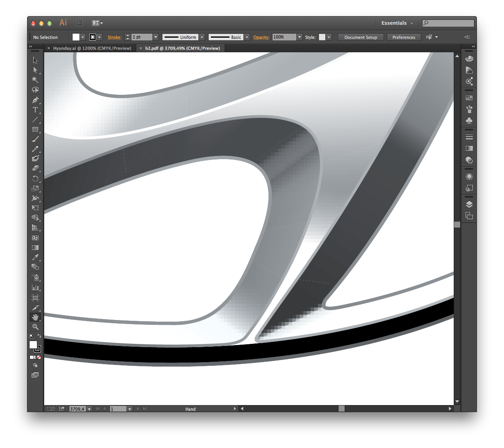Open the Uniform width profile dropdown
The width and height of the screenshot is (504, 448).
click(x=202, y=37)
